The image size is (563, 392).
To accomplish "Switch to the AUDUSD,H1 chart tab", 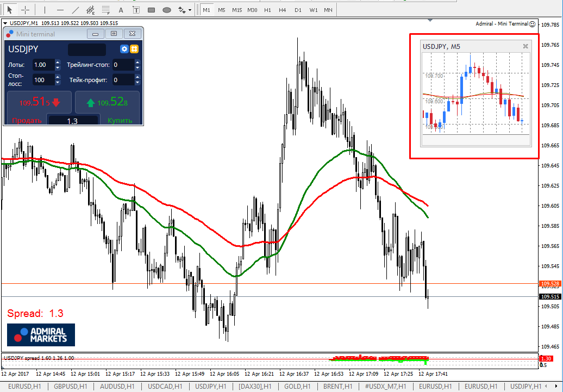I will tap(117, 386).
